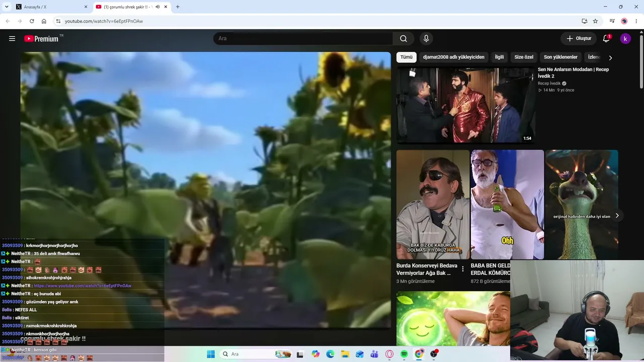Open the browser home page
Screen dimensions: 644x362
(x=44, y=21)
